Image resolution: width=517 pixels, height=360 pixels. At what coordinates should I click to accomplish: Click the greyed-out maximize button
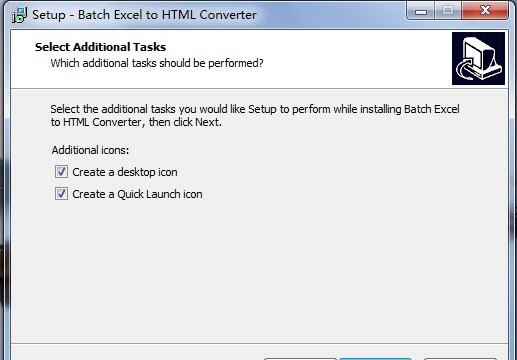click(x=448, y=11)
